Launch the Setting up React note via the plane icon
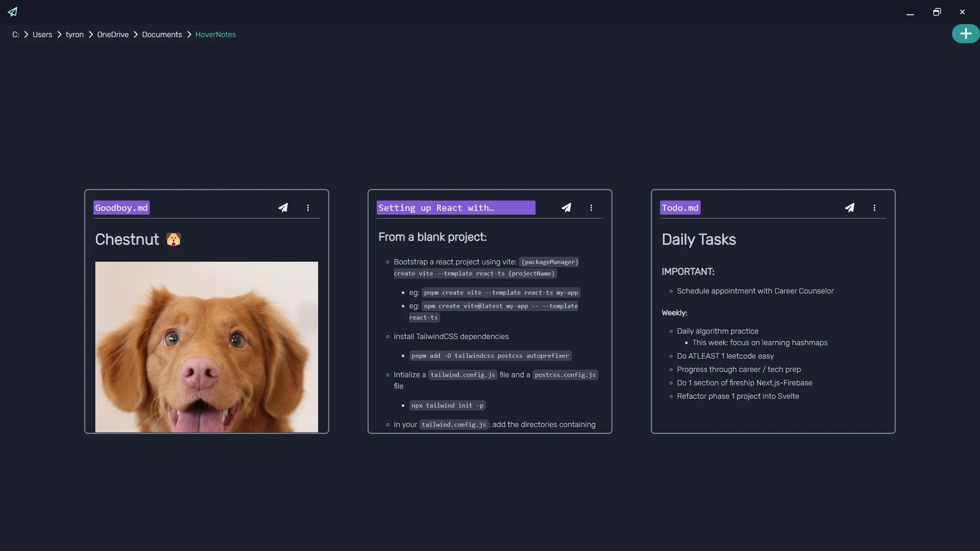Image resolution: width=980 pixels, height=551 pixels. tap(566, 208)
